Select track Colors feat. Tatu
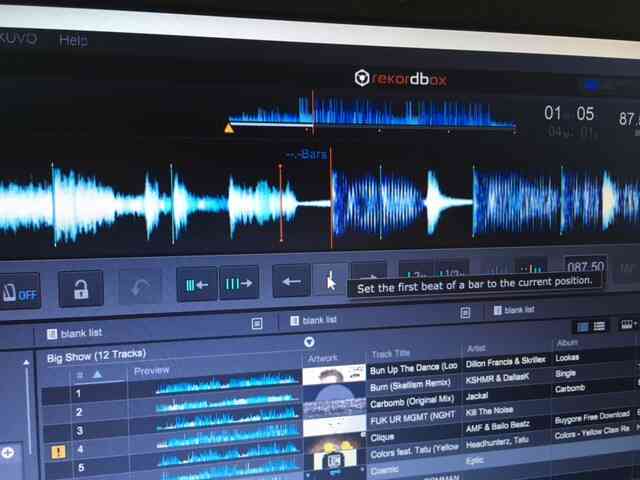The width and height of the screenshot is (640, 480). (x=414, y=451)
